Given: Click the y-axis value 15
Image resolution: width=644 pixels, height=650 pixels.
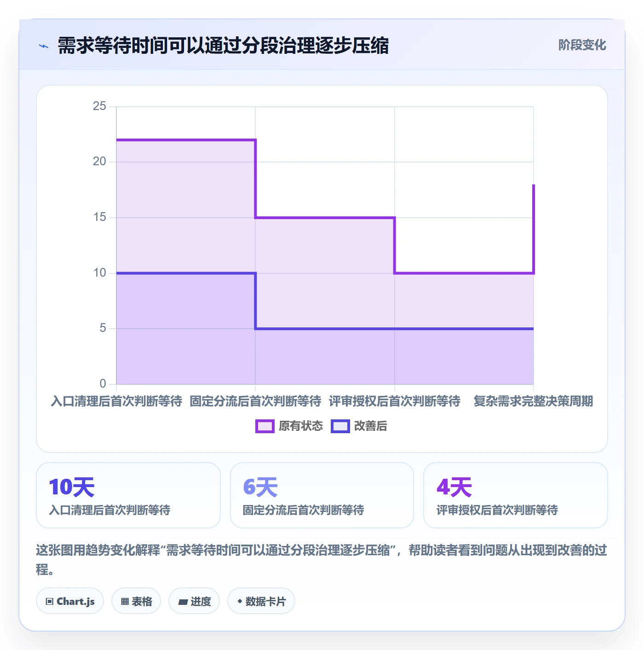Looking at the screenshot, I should pos(99,217).
